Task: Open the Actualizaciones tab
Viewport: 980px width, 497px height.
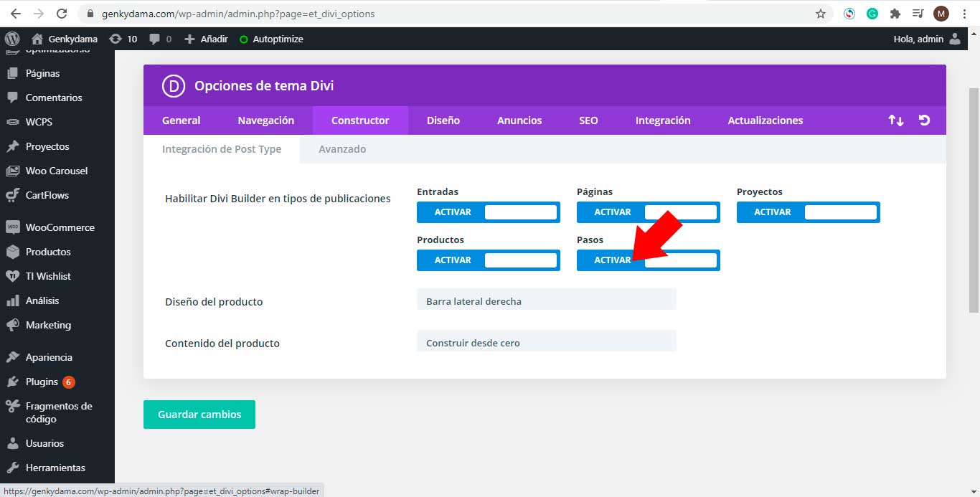Action: pos(765,120)
